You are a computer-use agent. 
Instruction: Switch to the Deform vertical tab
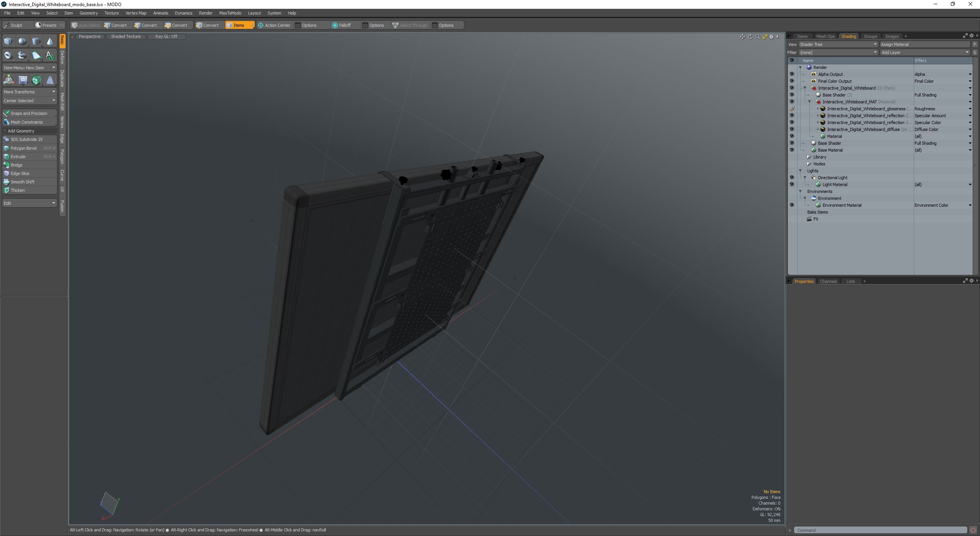click(62, 57)
